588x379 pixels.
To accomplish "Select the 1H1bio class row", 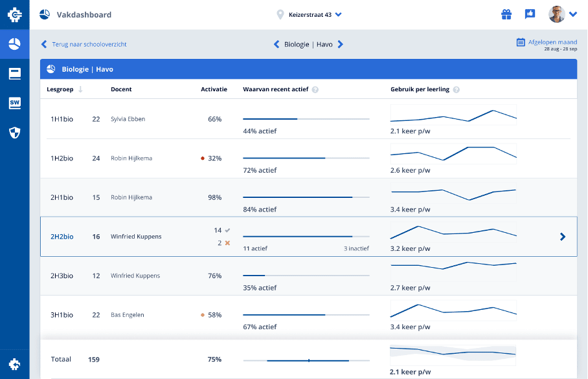I will [62, 119].
